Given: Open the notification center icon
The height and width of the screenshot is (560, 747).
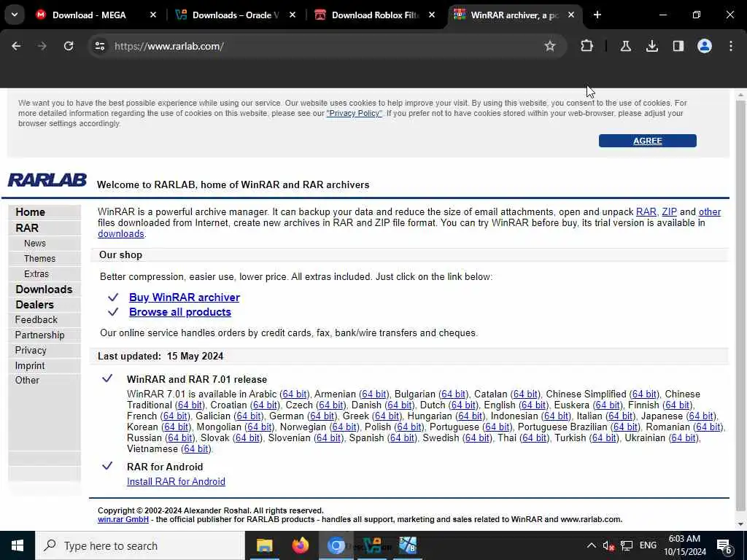Looking at the screenshot, I should coord(724,546).
